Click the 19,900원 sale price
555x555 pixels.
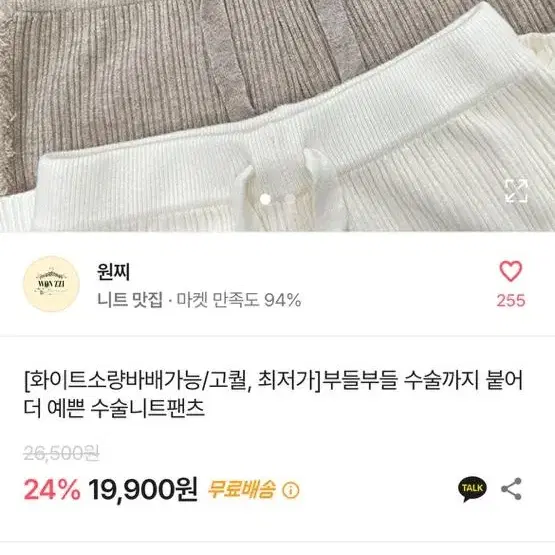(143, 490)
